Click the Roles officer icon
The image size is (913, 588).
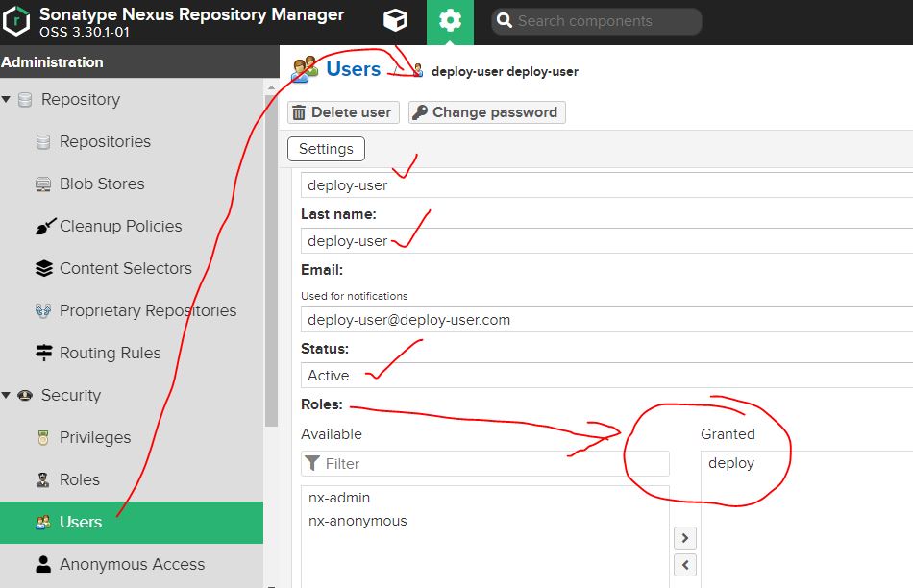[x=42, y=480]
